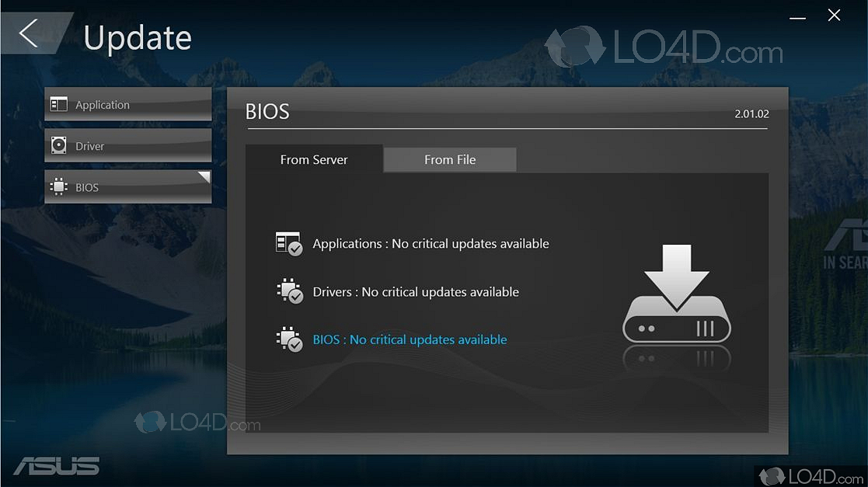Go back using the left arrow
868x487 pixels.
pyautogui.click(x=29, y=33)
